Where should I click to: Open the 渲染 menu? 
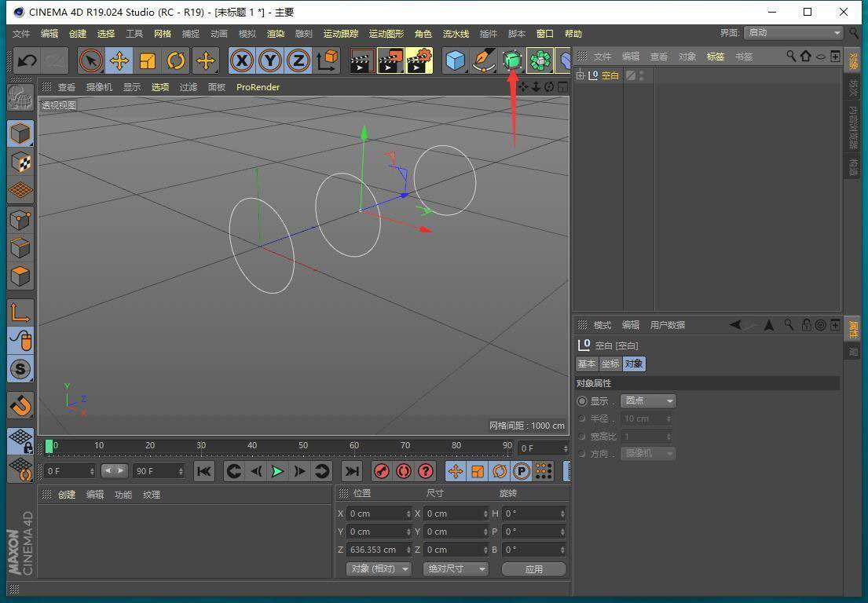tap(276, 34)
